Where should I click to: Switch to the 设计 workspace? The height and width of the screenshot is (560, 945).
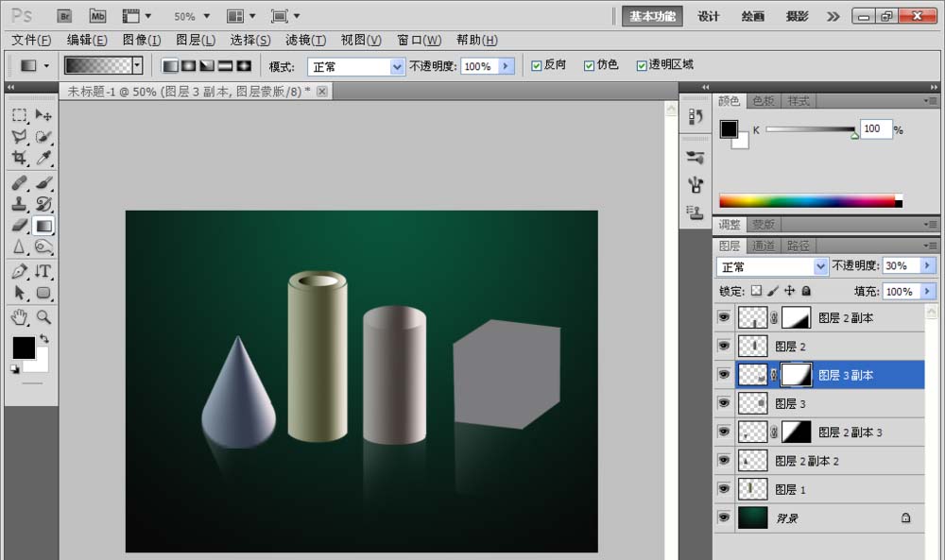[708, 16]
